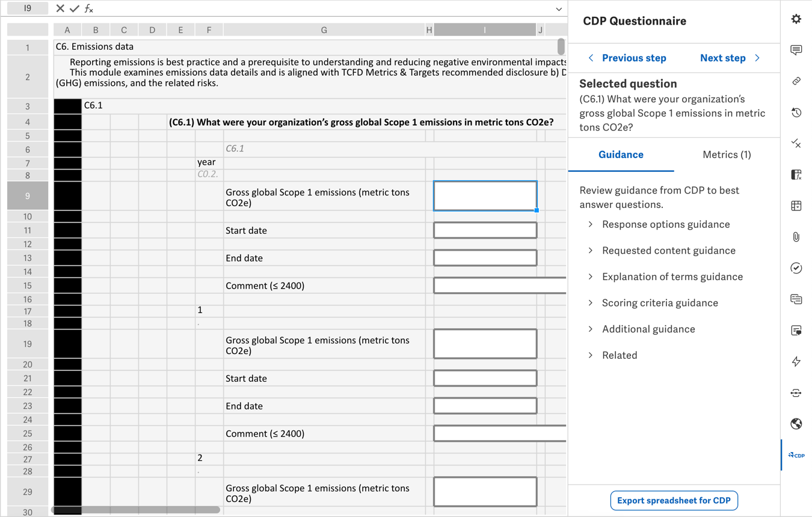Click Comment input field in row 25

(x=500, y=433)
